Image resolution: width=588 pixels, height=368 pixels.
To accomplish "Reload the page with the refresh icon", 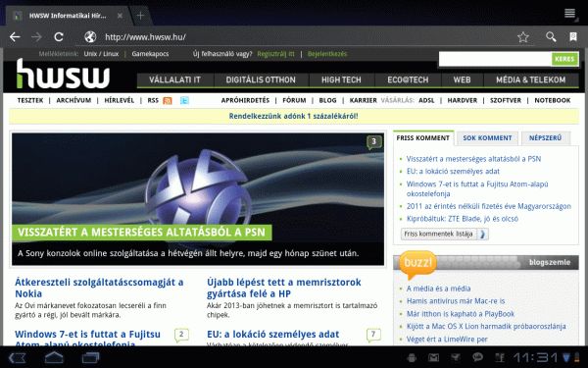I will 59,37.
